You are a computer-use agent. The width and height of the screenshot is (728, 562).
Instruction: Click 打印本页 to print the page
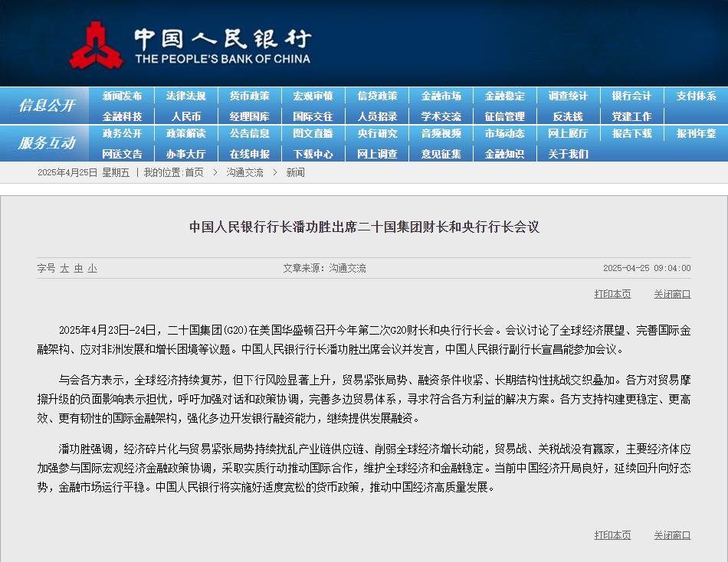click(612, 293)
